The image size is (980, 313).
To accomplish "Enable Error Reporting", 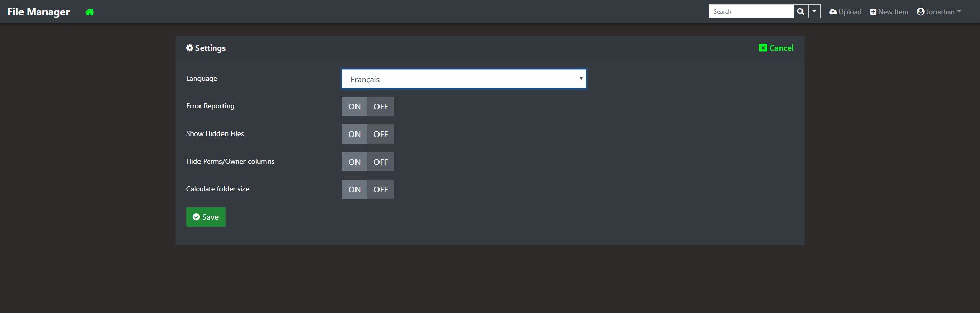I will [354, 106].
